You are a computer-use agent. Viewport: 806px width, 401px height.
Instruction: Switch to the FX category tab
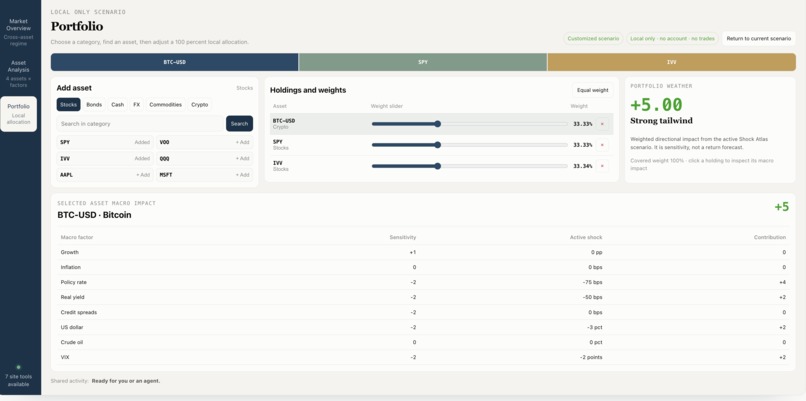pyautogui.click(x=137, y=104)
